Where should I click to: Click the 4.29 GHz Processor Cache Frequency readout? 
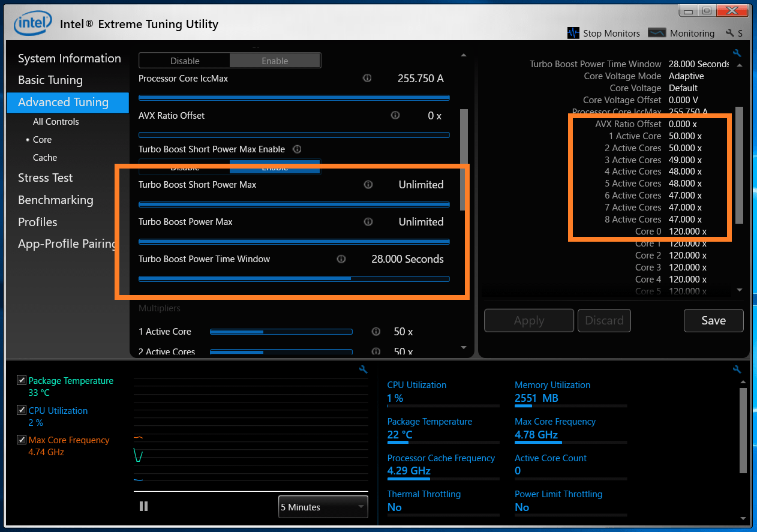tap(409, 471)
